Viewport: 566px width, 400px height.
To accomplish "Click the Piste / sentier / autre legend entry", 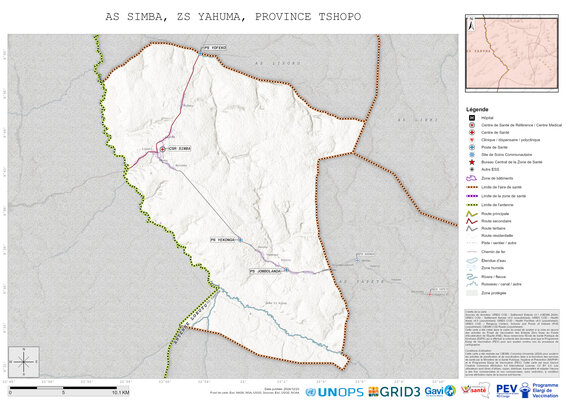I will pos(492,243).
